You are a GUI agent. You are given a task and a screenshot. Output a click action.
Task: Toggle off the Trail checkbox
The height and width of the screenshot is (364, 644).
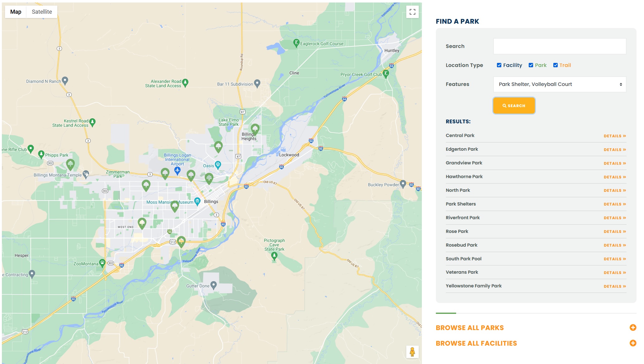(556, 65)
